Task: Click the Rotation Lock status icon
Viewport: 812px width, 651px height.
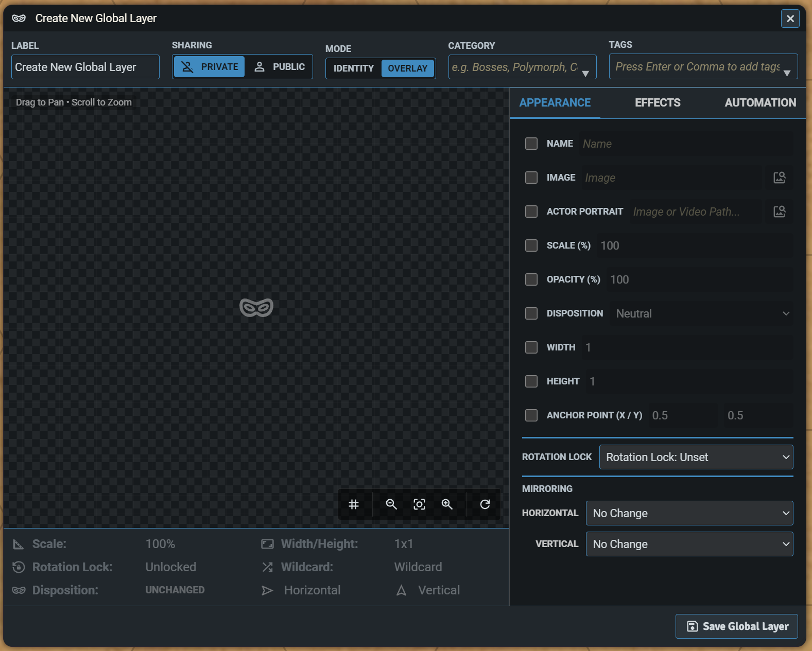Action: [x=19, y=567]
